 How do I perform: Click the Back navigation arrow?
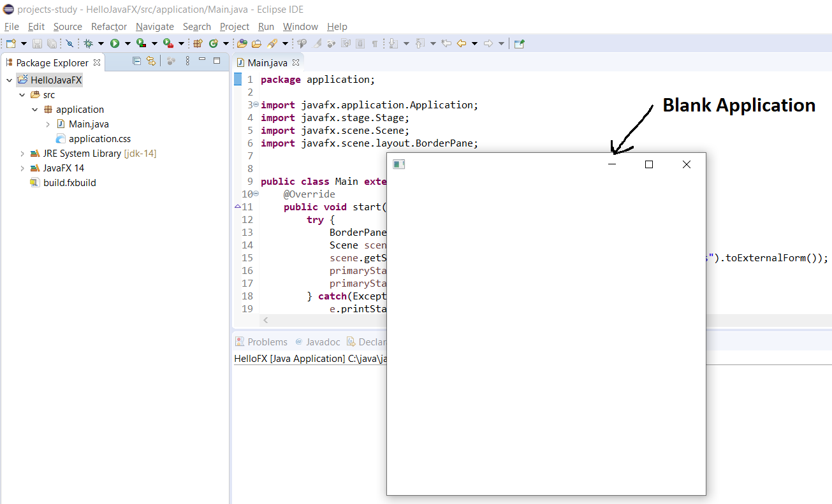click(x=462, y=43)
